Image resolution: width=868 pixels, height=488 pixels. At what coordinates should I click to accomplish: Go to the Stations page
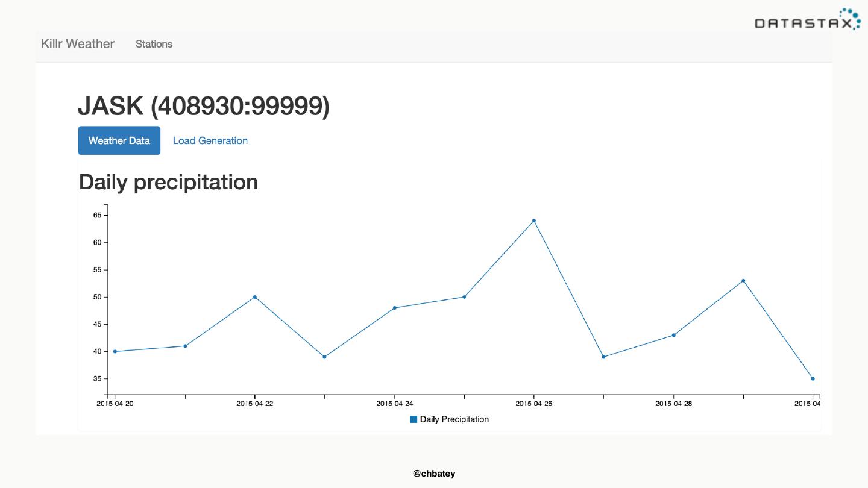(154, 44)
